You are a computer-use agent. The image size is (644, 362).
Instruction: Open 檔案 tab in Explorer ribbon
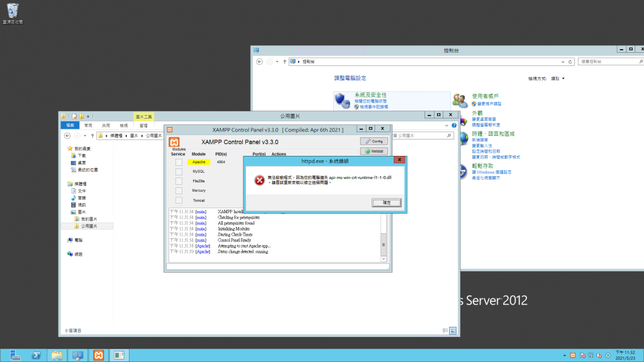pos(70,125)
